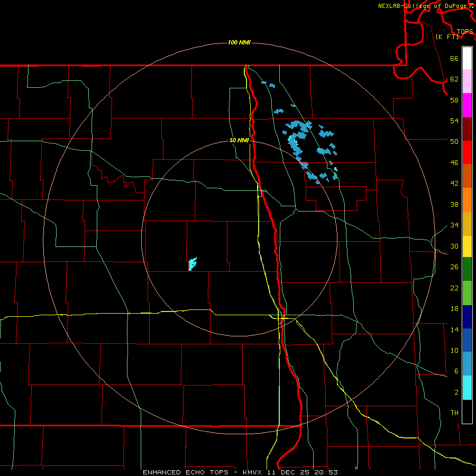This screenshot has width=476, height=476.
Task: Click the '46' scale value
Action: click(454, 163)
